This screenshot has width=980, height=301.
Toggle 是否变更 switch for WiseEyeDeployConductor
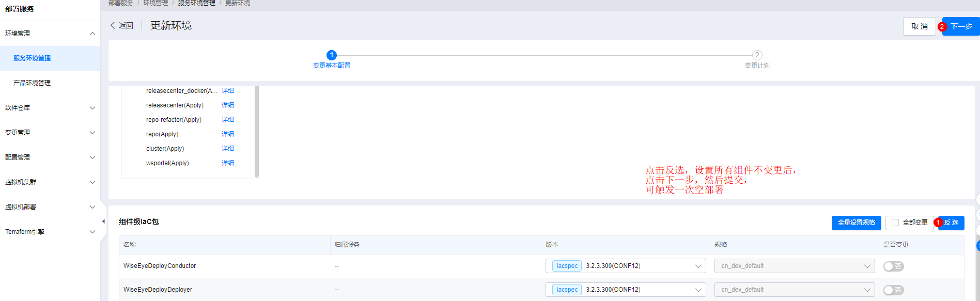pos(893,266)
